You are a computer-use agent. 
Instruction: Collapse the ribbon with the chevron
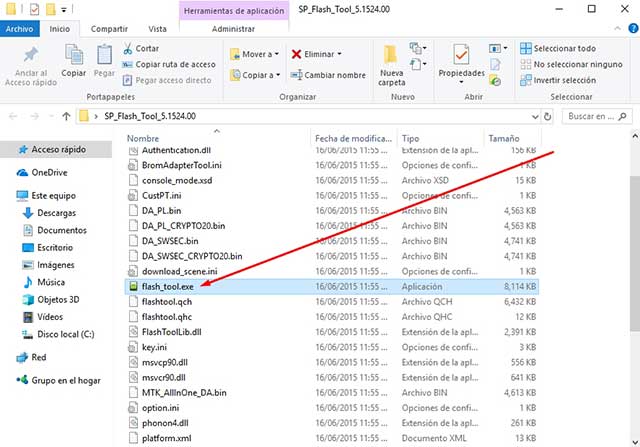617,29
